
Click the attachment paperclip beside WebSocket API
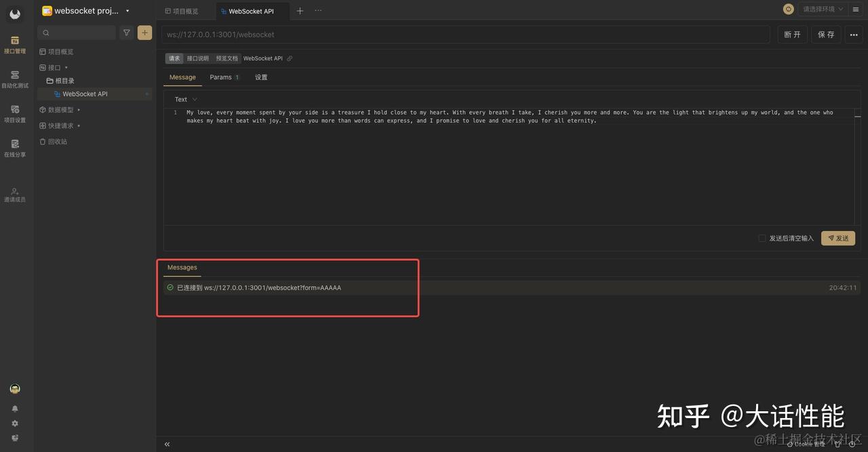(290, 58)
